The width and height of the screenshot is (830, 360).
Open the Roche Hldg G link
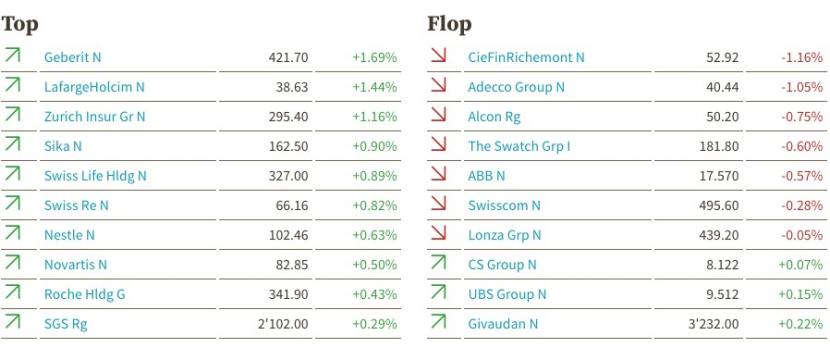(85, 294)
